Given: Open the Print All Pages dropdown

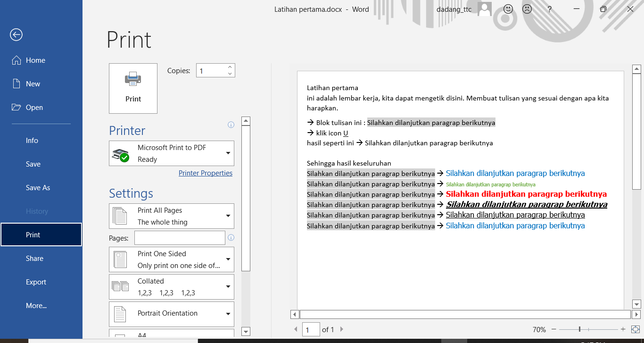Looking at the screenshot, I should point(228,216).
